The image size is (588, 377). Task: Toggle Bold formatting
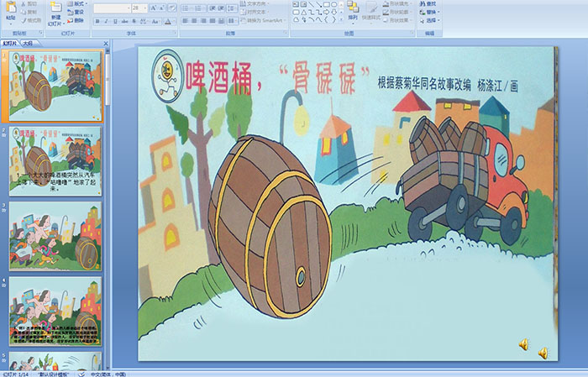coord(97,21)
